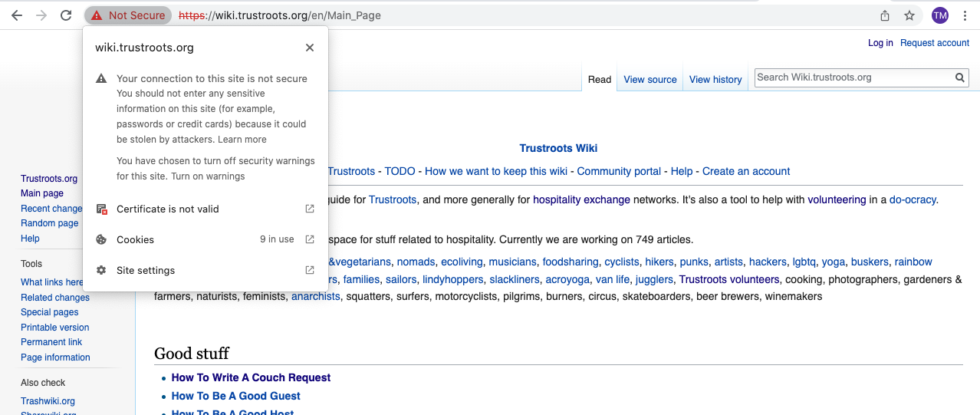Screen dimensions: 980x415
Task: Click the cyclists link
Action: (622, 262)
